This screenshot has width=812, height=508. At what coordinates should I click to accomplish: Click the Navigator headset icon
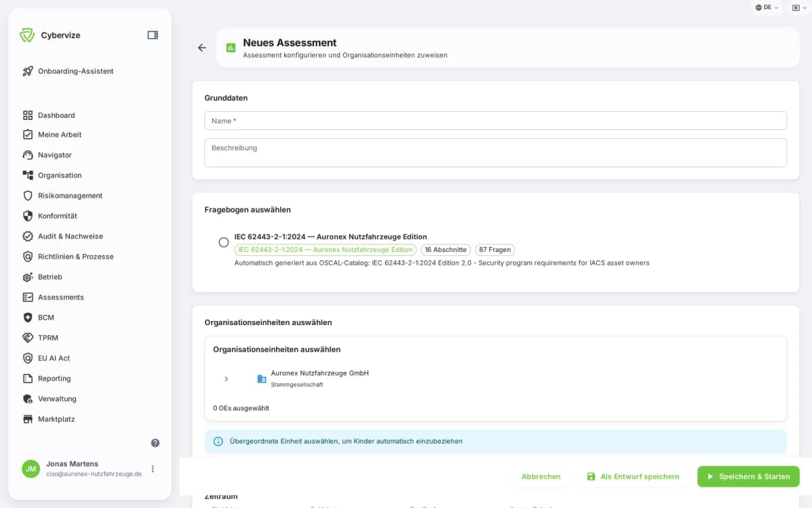tap(28, 155)
